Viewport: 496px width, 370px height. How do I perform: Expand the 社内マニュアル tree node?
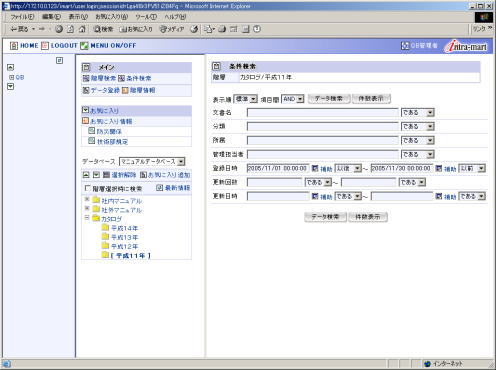pyautogui.click(x=87, y=199)
